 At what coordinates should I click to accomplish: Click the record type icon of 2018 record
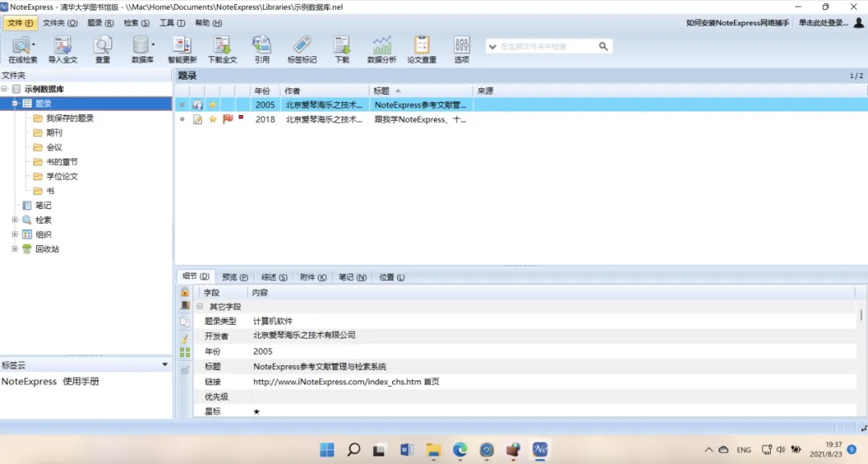tap(198, 119)
